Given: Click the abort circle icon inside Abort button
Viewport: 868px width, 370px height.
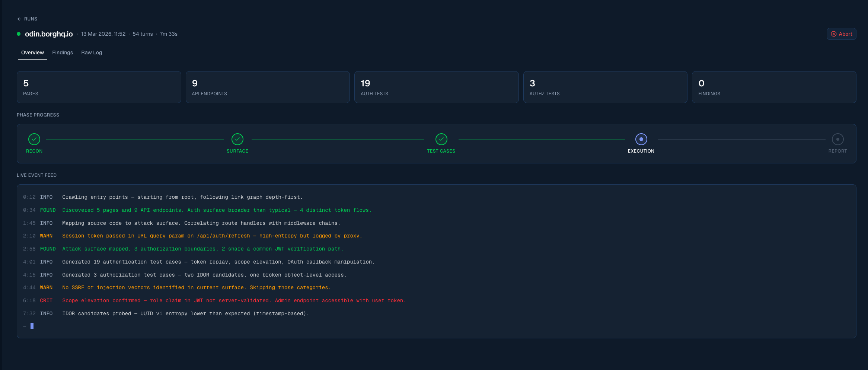Looking at the screenshot, I should pyautogui.click(x=834, y=34).
